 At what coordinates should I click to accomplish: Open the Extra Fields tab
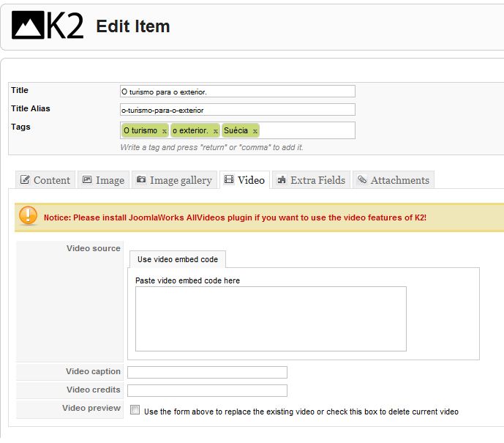[312, 180]
